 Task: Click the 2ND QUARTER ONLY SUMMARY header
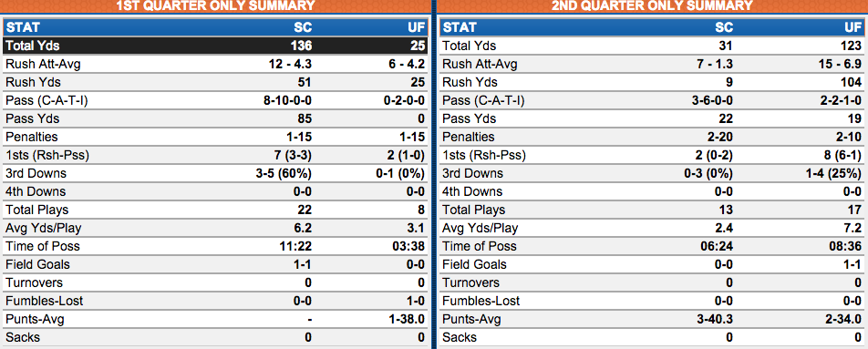point(653,6)
